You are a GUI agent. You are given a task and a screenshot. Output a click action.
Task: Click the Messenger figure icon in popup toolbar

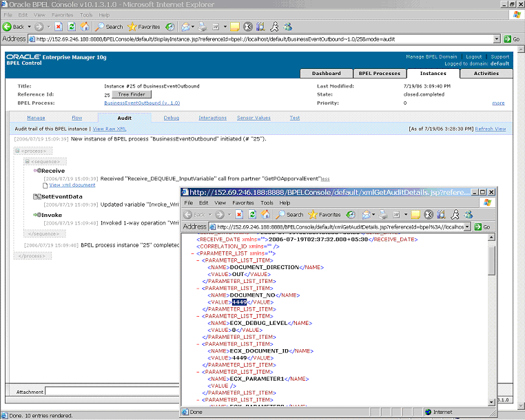tap(455, 215)
